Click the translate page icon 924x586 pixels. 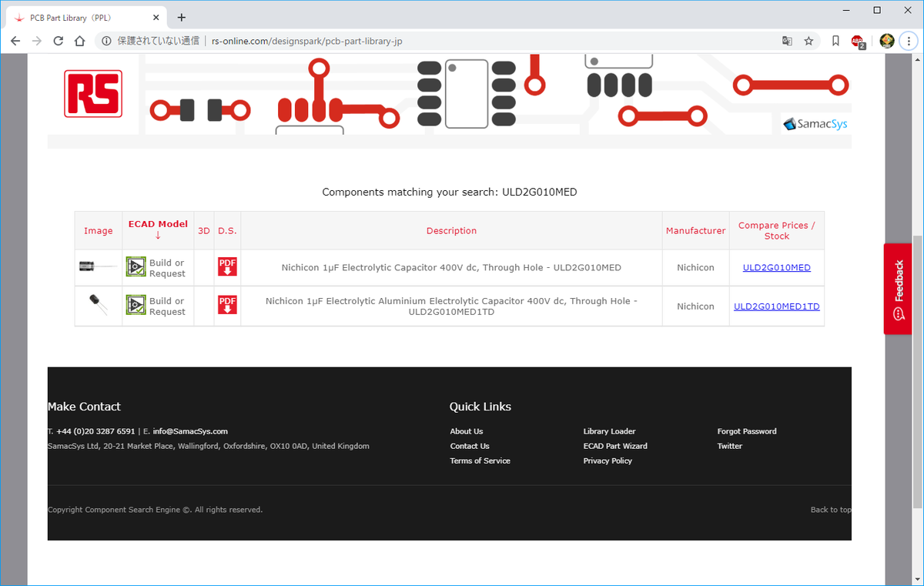coord(787,41)
